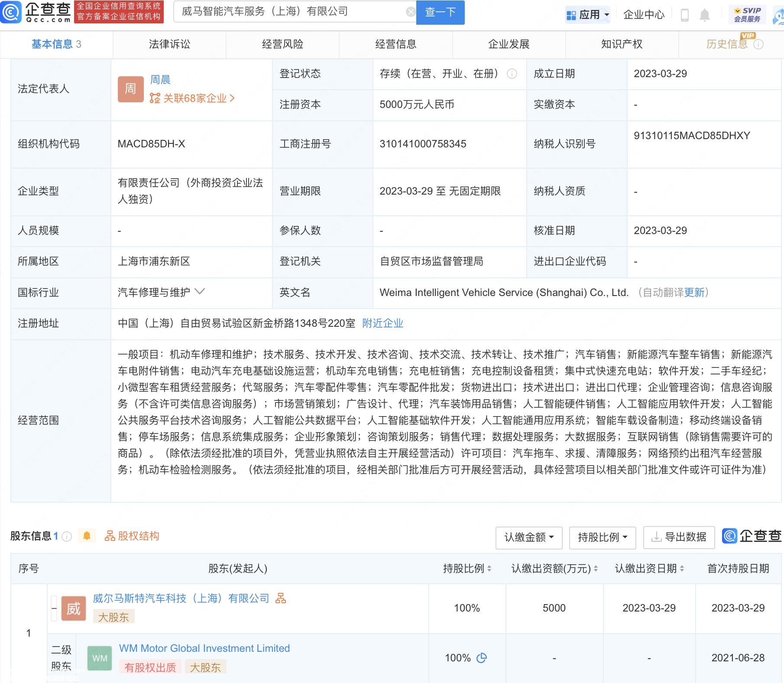The height and width of the screenshot is (683, 784).
Task: Open the 应用 dropdown menu
Action: click(x=588, y=15)
